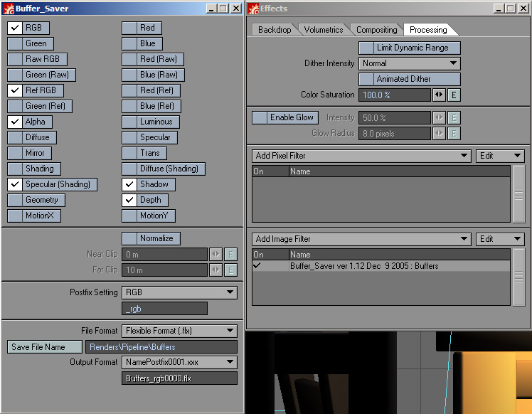Enable the Luminous buffer
532x414 pixels.
tap(129, 122)
